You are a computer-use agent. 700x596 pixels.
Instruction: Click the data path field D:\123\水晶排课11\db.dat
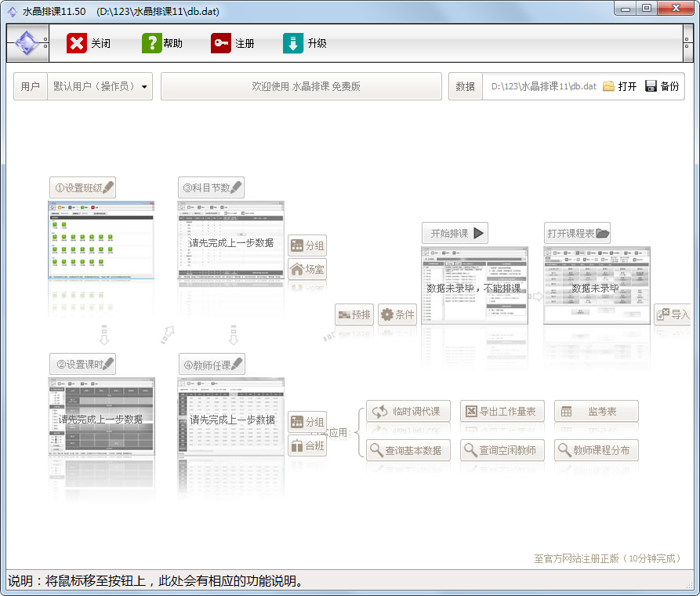pos(544,86)
